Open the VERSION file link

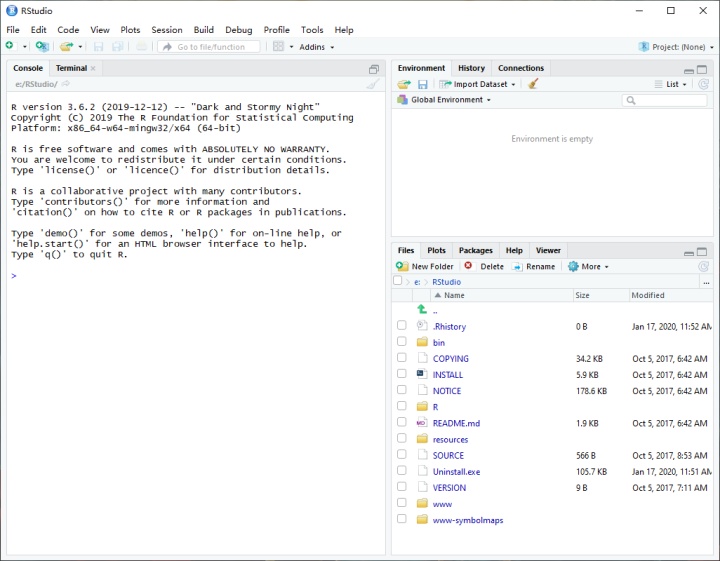point(449,488)
